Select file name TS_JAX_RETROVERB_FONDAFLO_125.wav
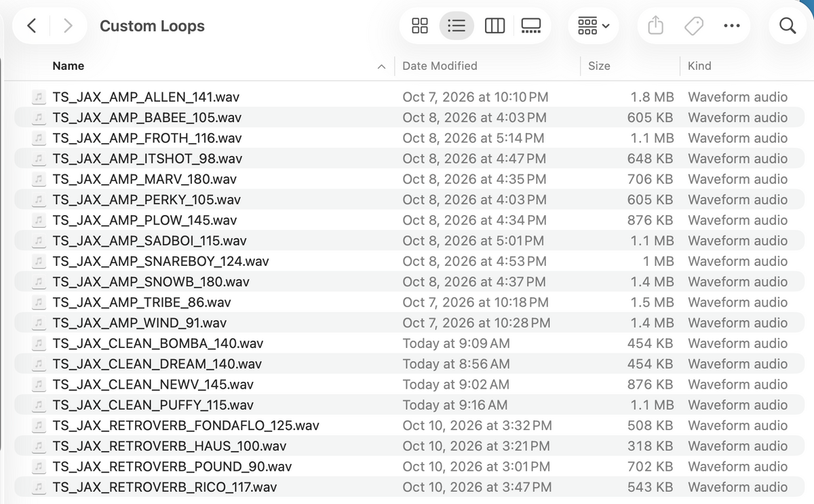The image size is (814, 504). coord(186,425)
